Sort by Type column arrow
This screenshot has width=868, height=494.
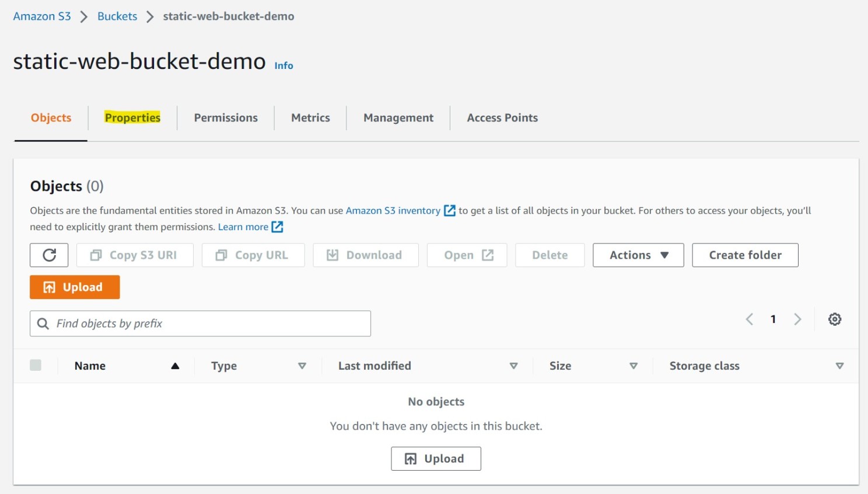pyautogui.click(x=302, y=366)
